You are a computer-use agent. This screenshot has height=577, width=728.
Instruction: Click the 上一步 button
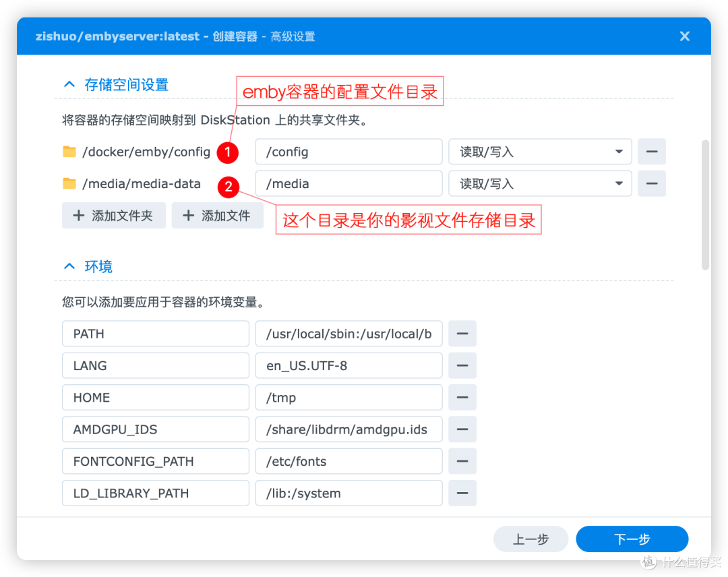pyautogui.click(x=530, y=539)
